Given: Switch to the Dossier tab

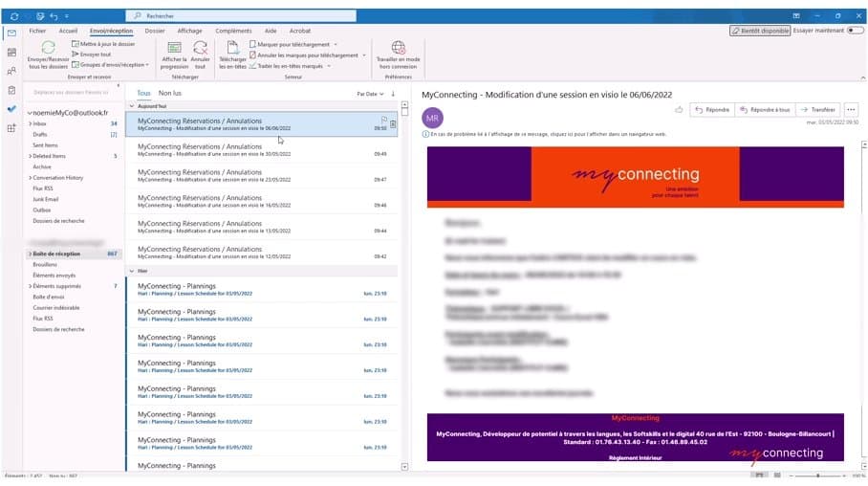Looking at the screenshot, I should click(x=155, y=31).
